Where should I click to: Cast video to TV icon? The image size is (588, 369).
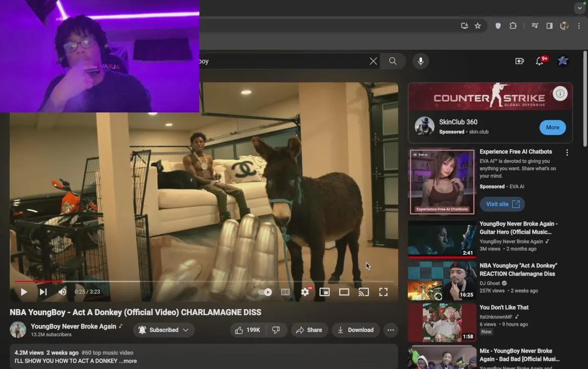[x=364, y=292]
